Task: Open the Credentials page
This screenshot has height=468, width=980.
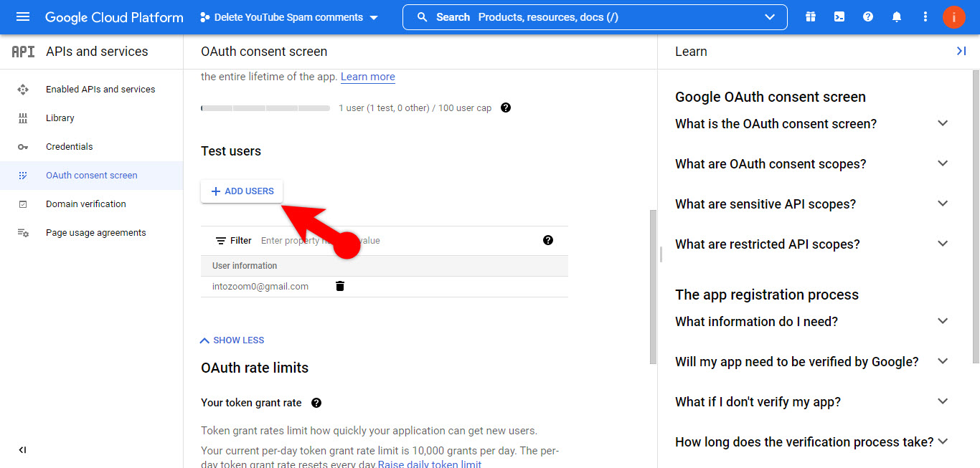Action: pyautogui.click(x=70, y=147)
